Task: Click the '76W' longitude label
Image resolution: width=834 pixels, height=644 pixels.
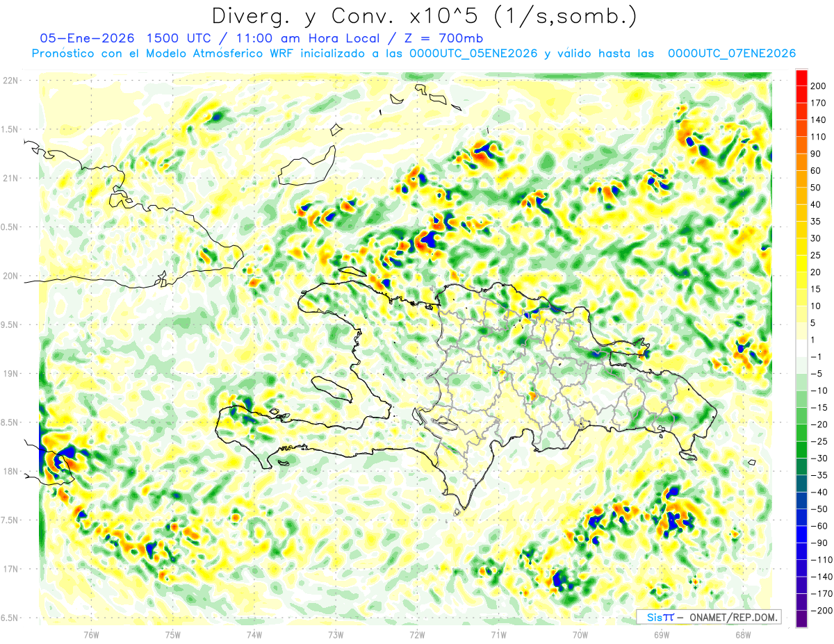Action: tap(91, 634)
